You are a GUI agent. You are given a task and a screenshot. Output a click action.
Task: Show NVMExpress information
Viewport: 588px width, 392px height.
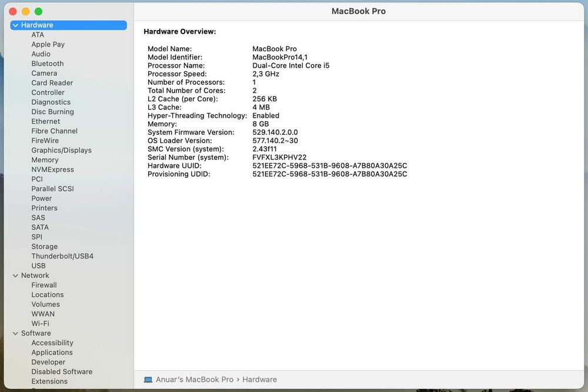52,170
